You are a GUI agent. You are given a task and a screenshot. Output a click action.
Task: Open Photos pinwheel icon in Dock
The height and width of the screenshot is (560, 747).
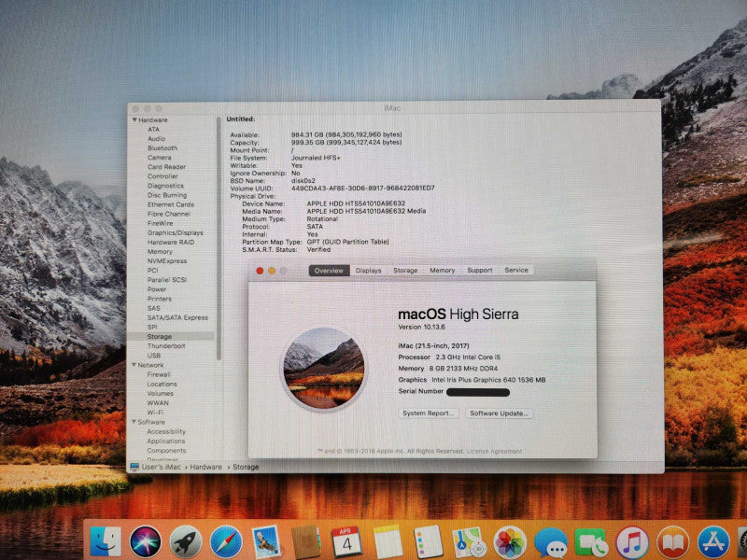click(509, 541)
